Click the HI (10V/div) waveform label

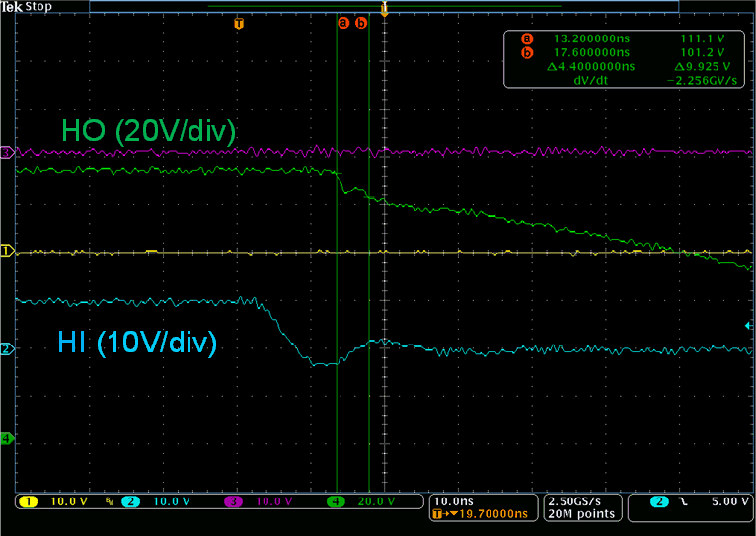click(x=137, y=343)
